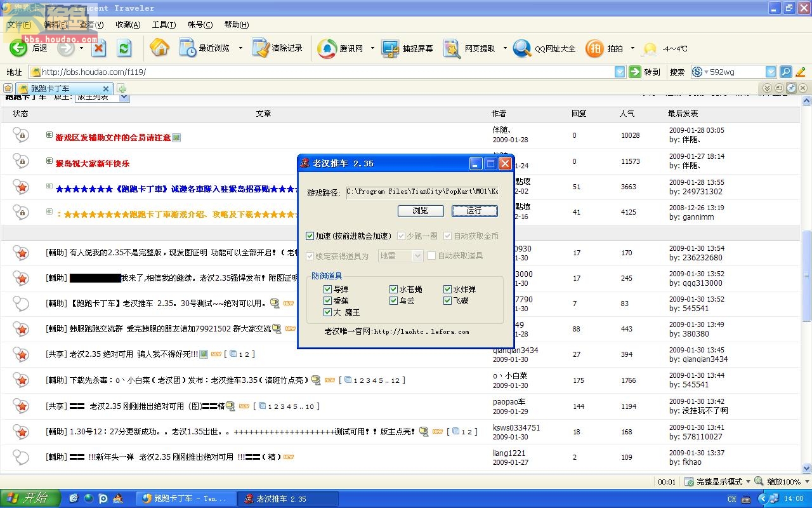Viewport: 812px width, 508px height.
Task: Open the 收藏(A) favorites menu
Action: click(x=128, y=25)
